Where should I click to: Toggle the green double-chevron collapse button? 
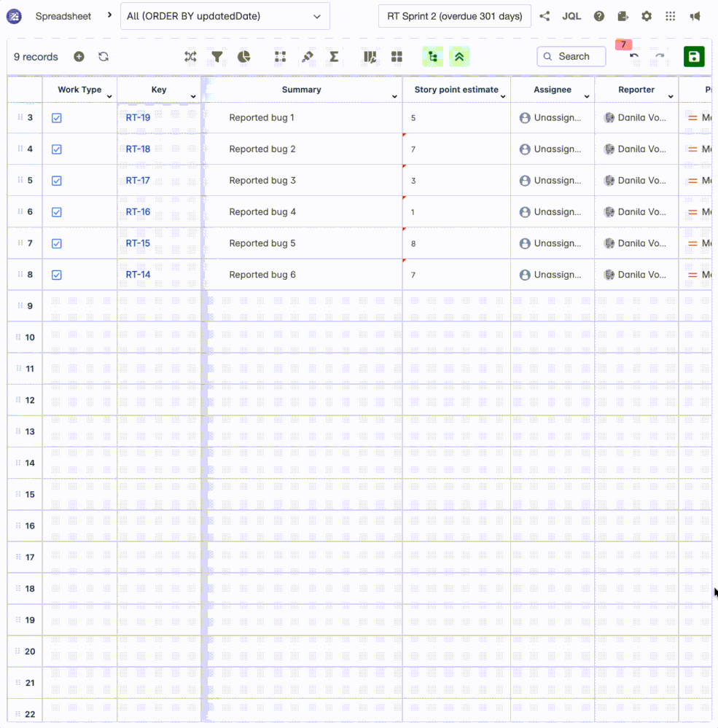coord(459,57)
